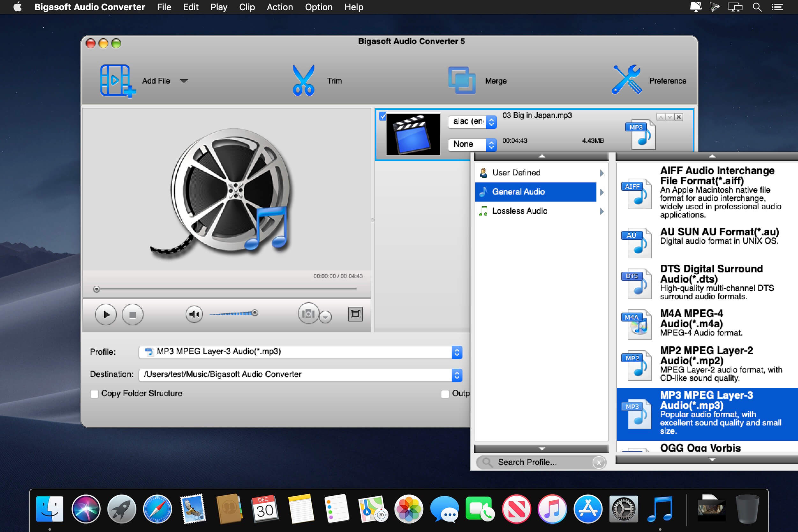Open the Preference tool icon
The width and height of the screenshot is (798, 532).
coord(625,80)
